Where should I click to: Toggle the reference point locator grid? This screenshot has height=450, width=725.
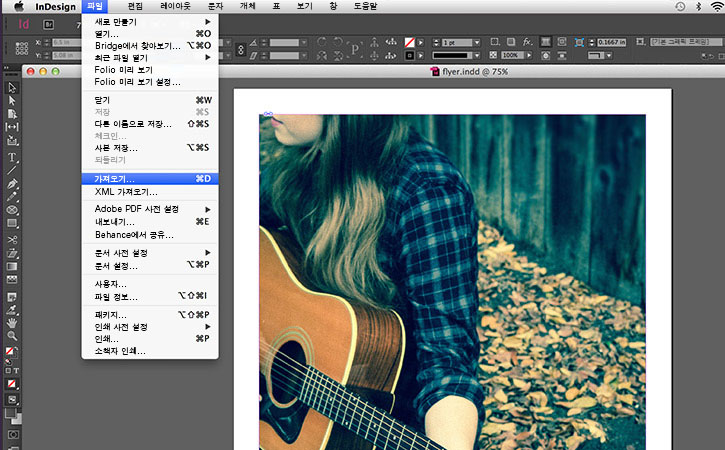22,49
